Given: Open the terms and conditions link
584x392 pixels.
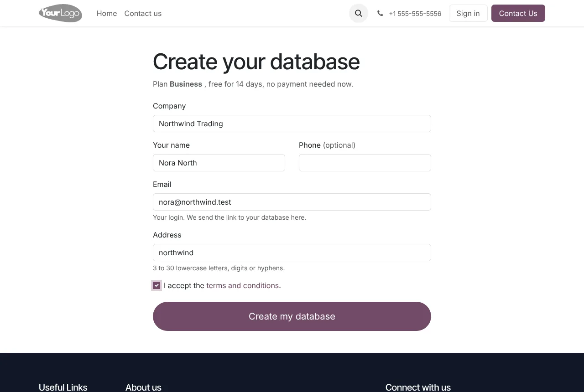Looking at the screenshot, I should click(242, 285).
